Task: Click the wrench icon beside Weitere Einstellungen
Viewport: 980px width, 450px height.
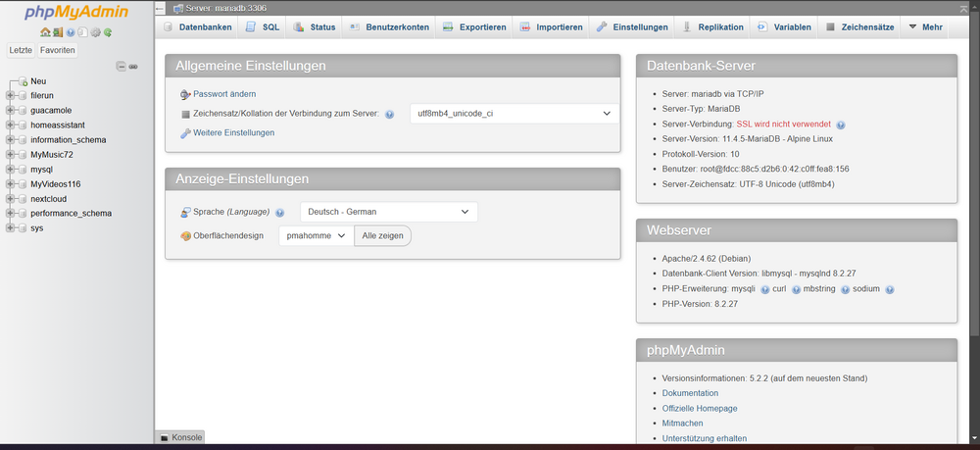Action: coord(185,133)
